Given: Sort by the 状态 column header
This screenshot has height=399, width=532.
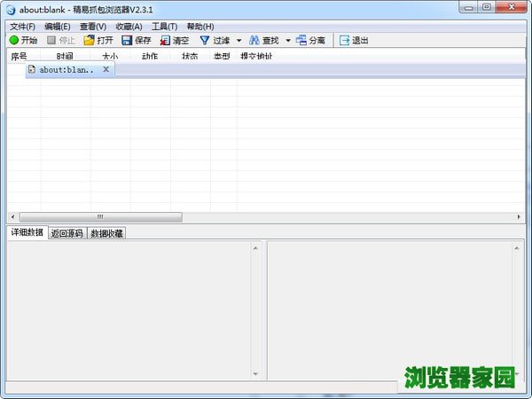Looking at the screenshot, I should coord(190,56).
